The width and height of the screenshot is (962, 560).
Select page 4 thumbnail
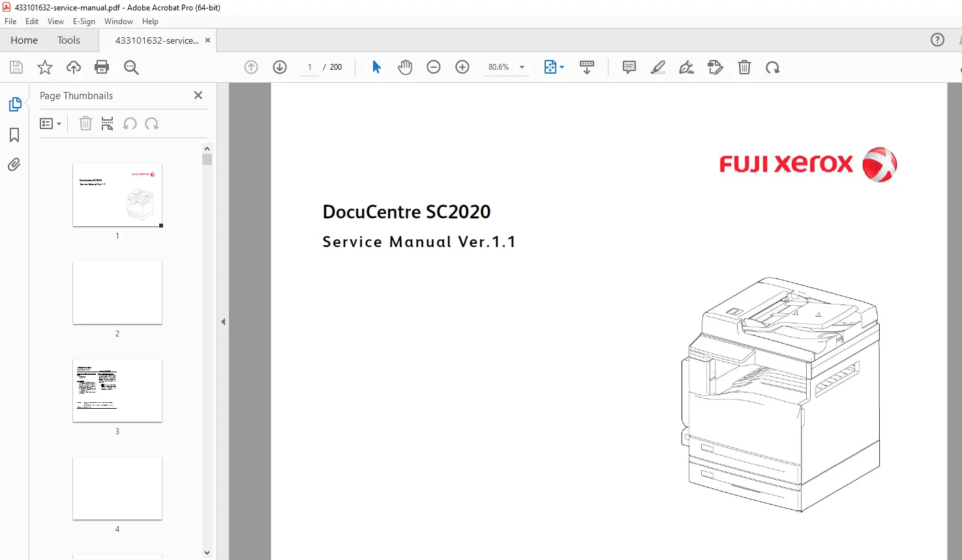(117, 488)
